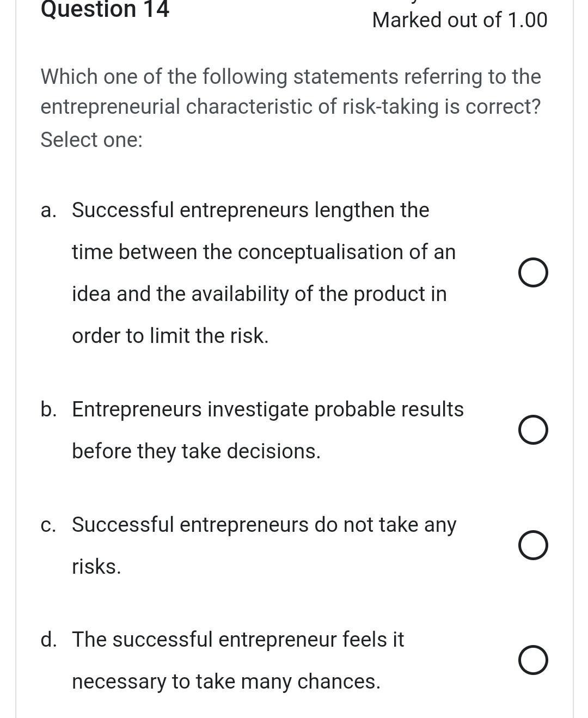The height and width of the screenshot is (718, 588).
Task: Select the radio button for option c
Action: [534, 545]
